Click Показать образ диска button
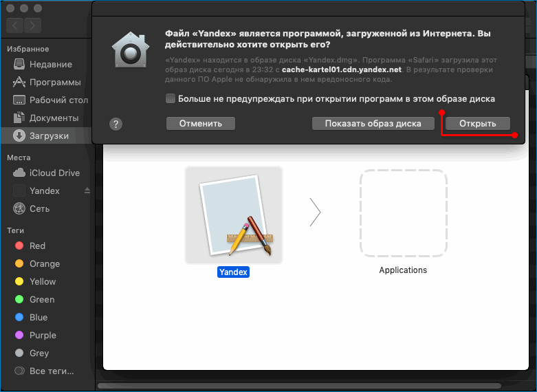537x392 pixels. pos(373,124)
